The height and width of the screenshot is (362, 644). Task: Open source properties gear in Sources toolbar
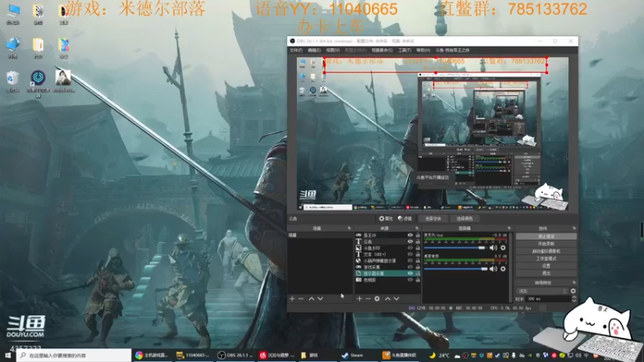pyautogui.click(x=377, y=298)
